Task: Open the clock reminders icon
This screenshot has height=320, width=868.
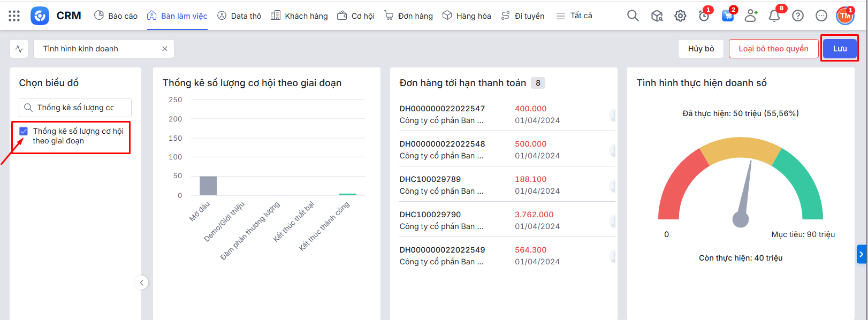Action: point(704,16)
